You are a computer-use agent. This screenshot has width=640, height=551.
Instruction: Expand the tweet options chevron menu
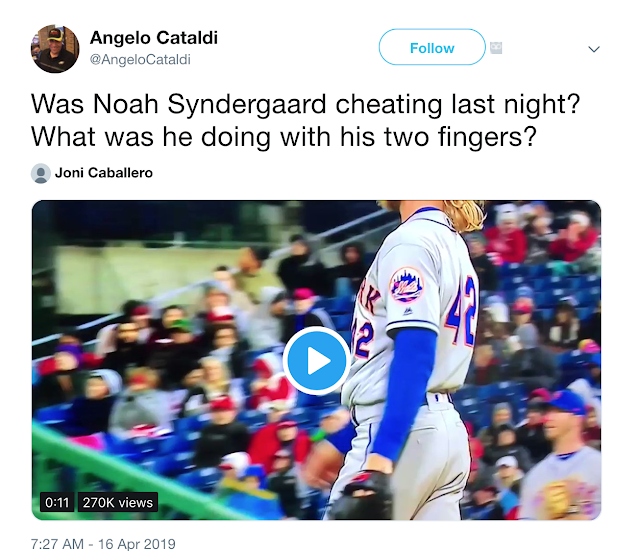(x=593, y=49)
